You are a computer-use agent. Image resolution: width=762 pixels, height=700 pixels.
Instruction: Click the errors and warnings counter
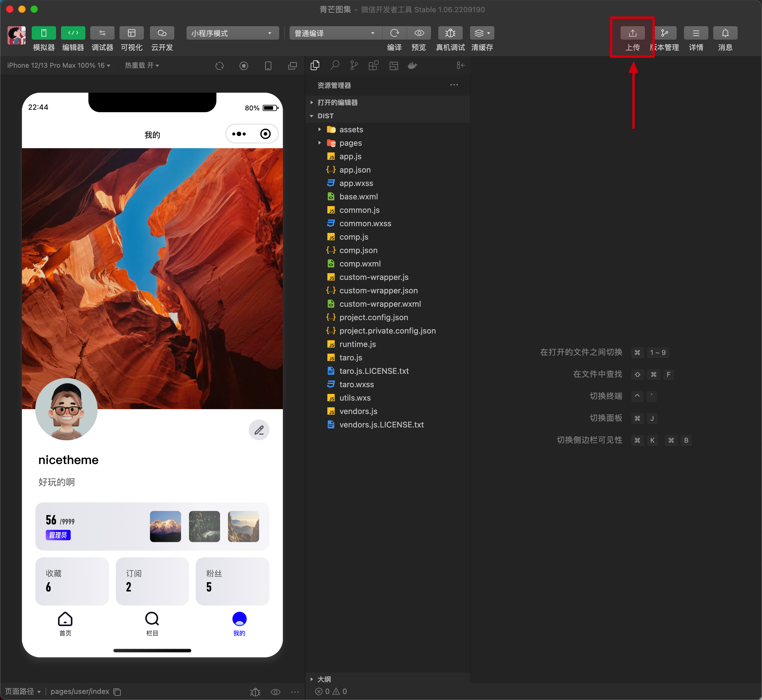331,691
